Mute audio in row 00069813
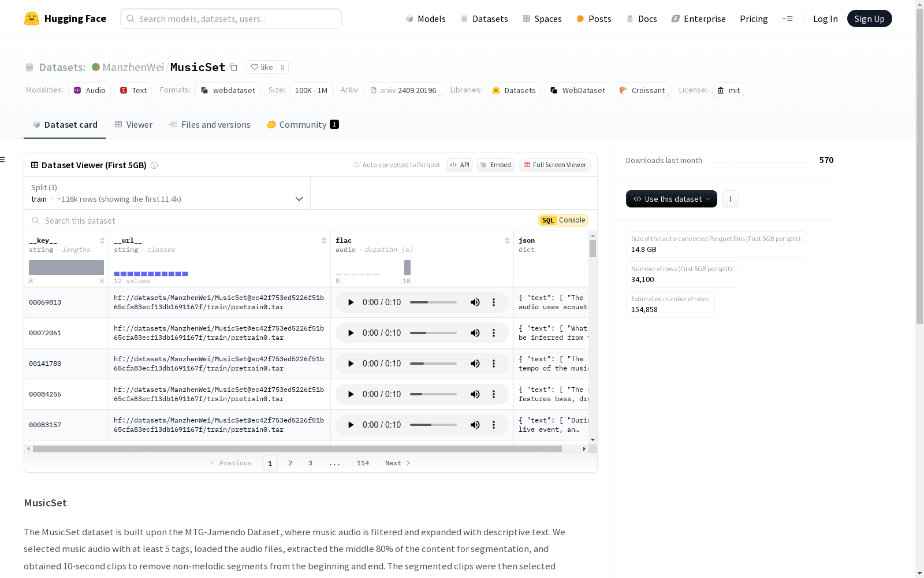Image resolution: width=924 pixels, height=578 pixels. coord(475,302)
